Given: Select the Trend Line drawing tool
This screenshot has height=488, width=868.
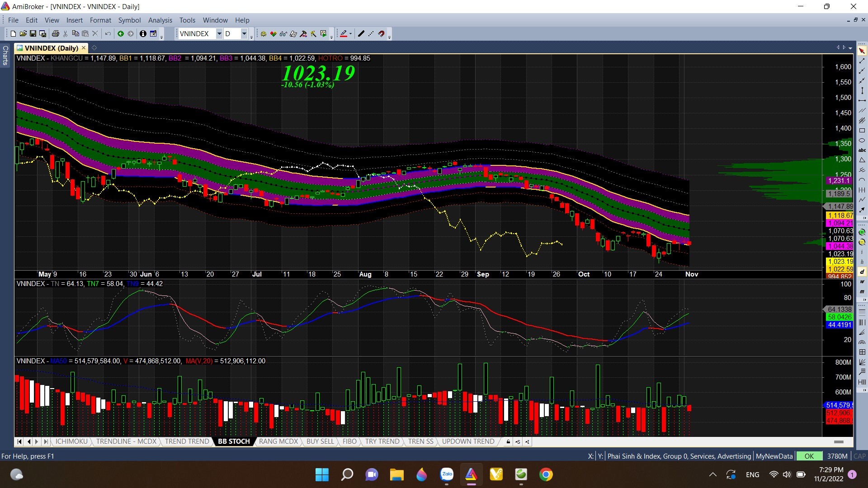Looking at the screenshot, I should tap(862, 61).
